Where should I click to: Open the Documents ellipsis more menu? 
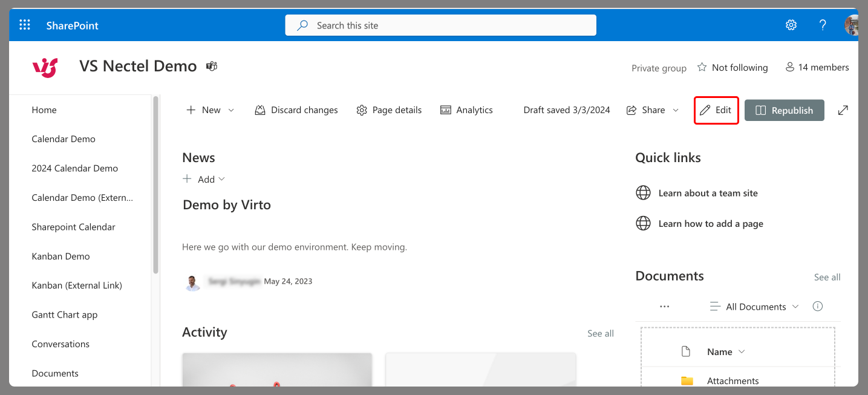(665, 307)
